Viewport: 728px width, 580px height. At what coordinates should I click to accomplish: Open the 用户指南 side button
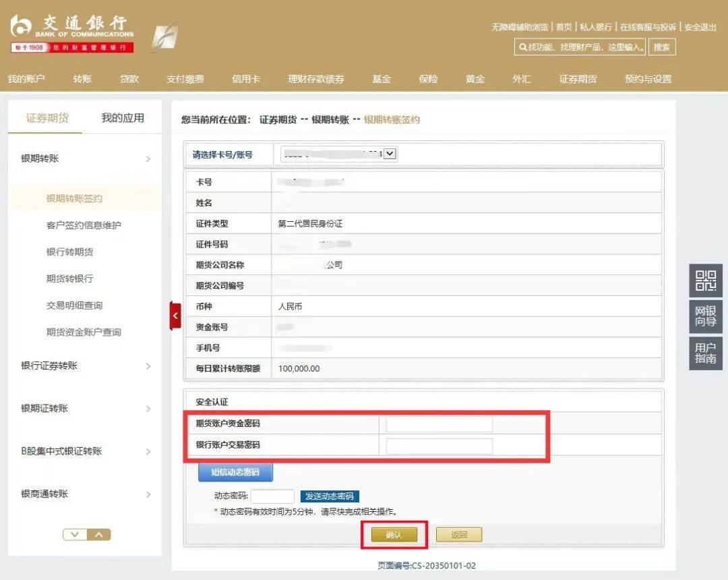click(x=705, y=353)
